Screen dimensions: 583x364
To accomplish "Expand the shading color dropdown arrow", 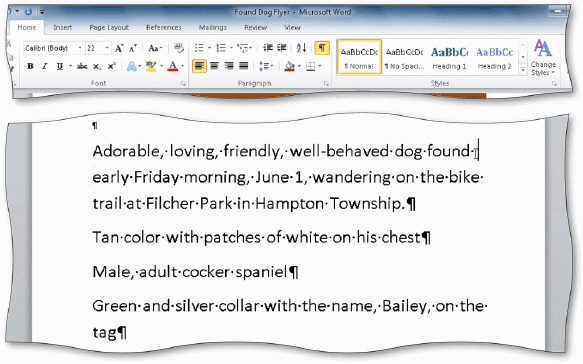I will point(299,66).
